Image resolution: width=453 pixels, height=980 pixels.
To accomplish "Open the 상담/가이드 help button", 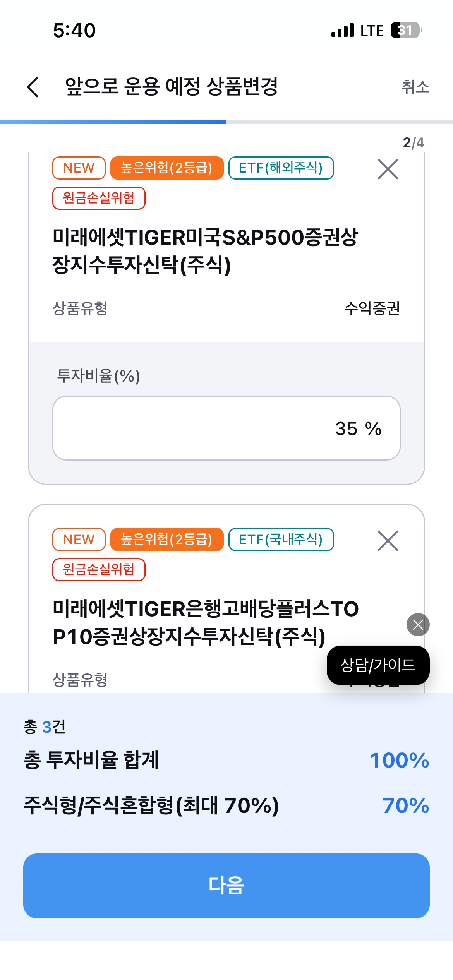I will tap(377, 665).
